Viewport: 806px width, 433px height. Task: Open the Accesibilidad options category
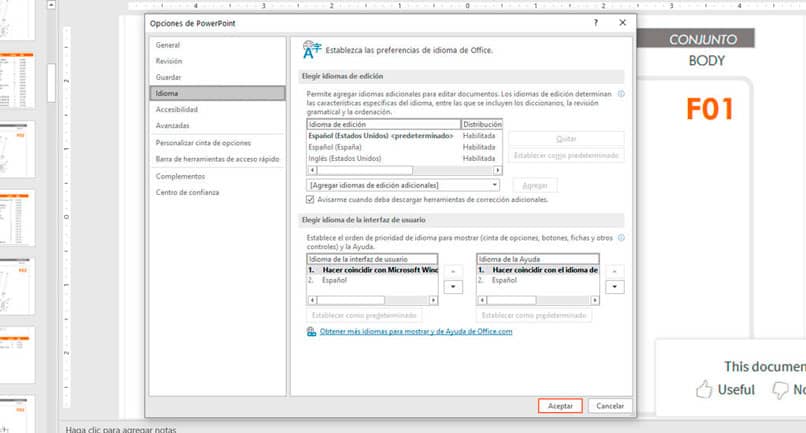click(x=176, y=110)
